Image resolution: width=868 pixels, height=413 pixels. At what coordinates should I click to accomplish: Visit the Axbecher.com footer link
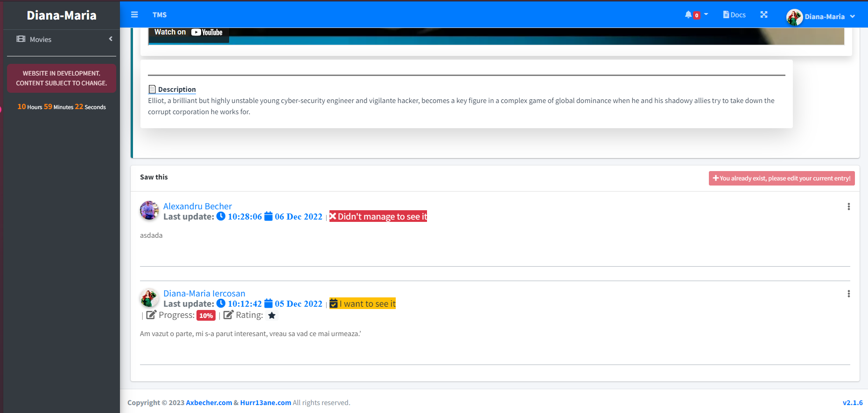click(209, 403)
